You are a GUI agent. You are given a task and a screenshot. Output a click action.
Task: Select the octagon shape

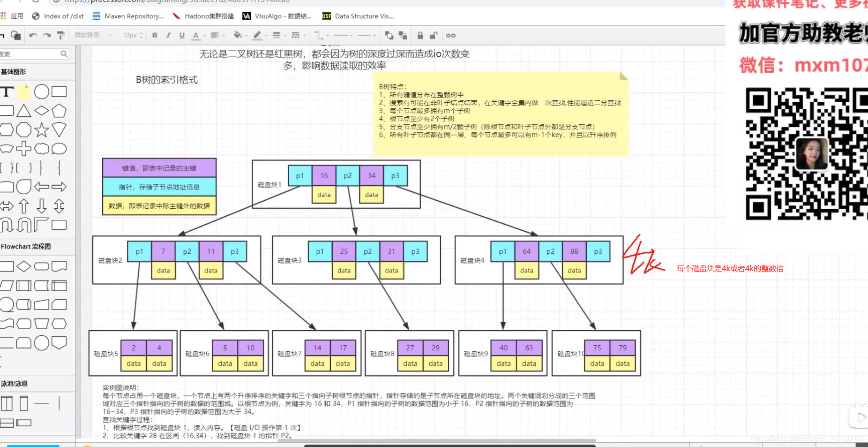tap(23, 130)
